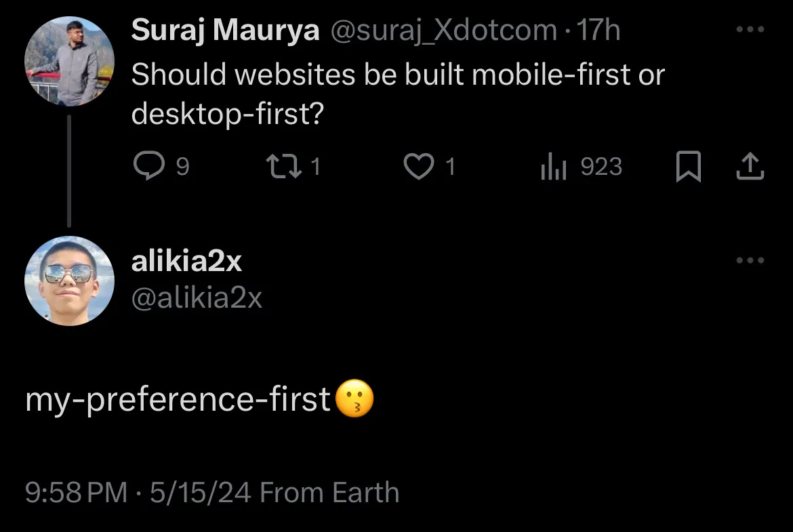This screenshot has width=793, height=532.
Task: Tap the share icon on the tweet
Action: [750, 167]
